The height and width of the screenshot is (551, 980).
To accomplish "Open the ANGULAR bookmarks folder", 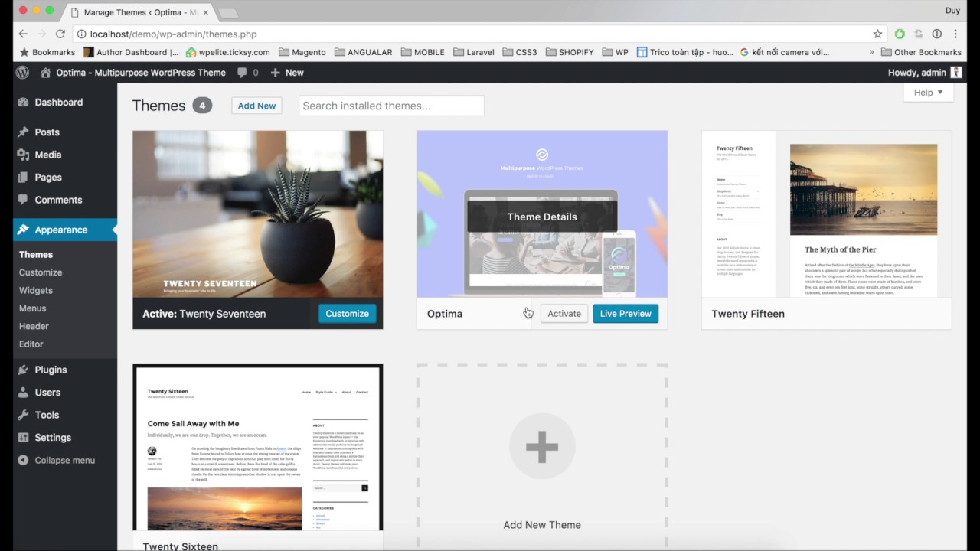I will (x=363, y=52).
